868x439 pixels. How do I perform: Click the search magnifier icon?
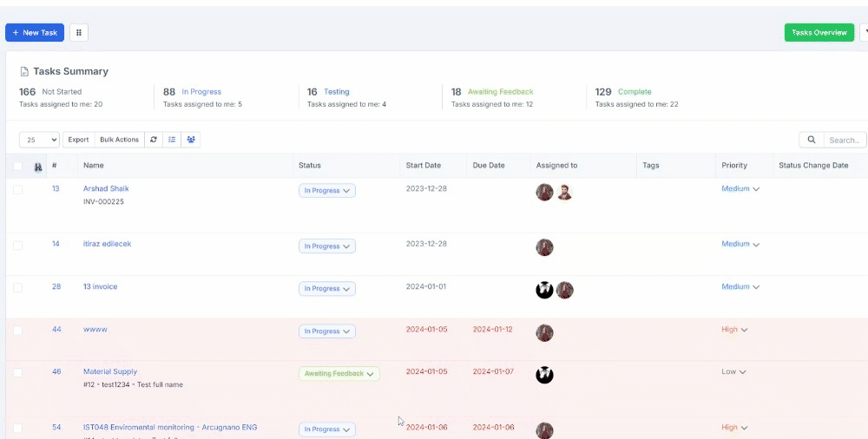pos(812,140)
